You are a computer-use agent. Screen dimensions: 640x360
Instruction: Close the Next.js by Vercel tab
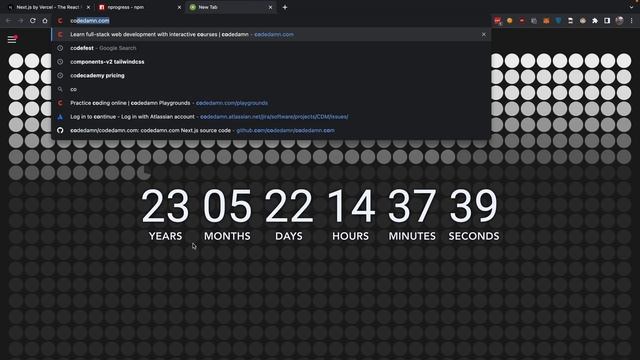pyautogui.click(x=88, y=7)
